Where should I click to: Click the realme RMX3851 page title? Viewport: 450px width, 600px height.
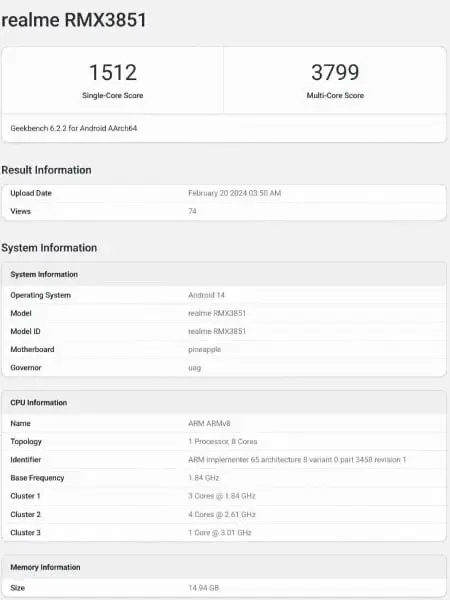click(x=74, y=20)
